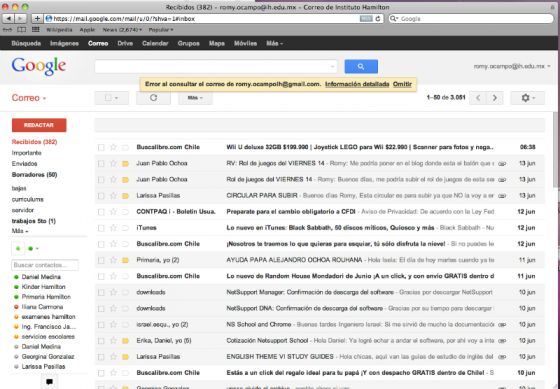Click the Safari forward navigation arrow

coord(21,19)
